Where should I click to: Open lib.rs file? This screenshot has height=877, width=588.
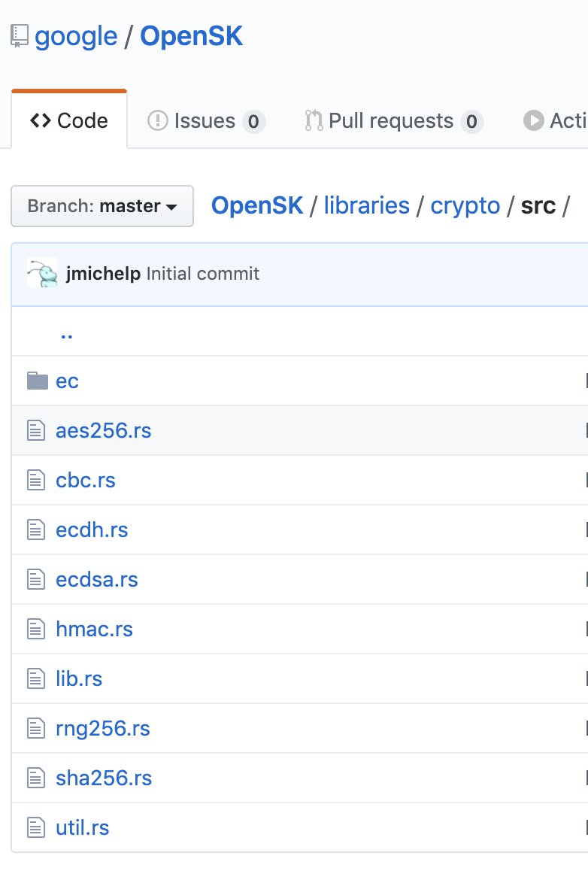79,680
